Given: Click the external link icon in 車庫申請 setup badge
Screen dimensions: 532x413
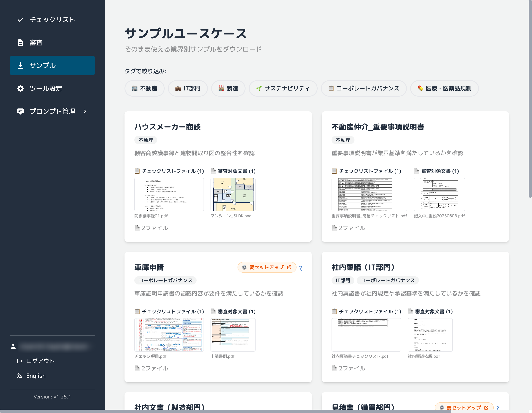Looking at the screenshot, I should coord(289,267).
